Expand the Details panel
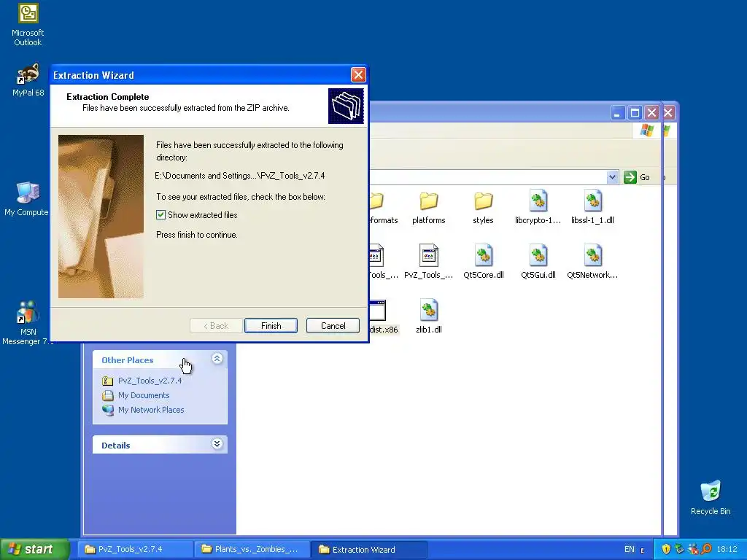Viewport: 747px width, 560px height. coord(217,444)
